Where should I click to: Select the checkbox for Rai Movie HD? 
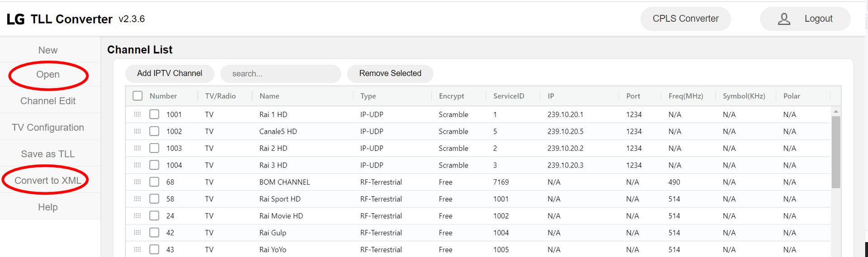click(x=154, y=216)
